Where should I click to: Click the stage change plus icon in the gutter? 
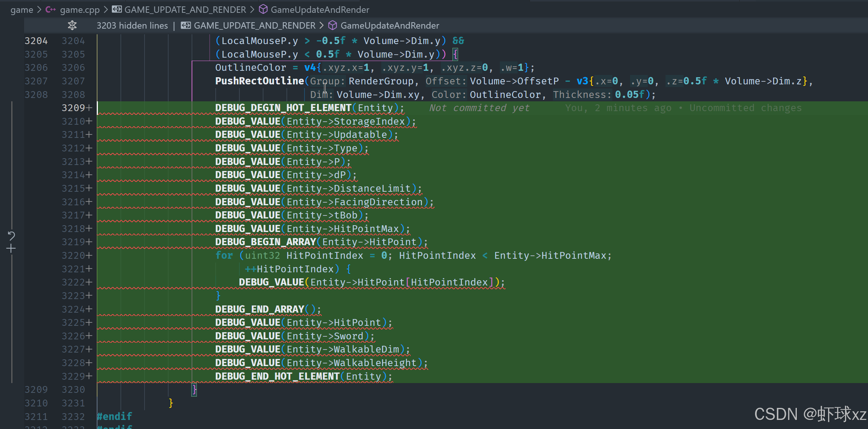(11, 248)
